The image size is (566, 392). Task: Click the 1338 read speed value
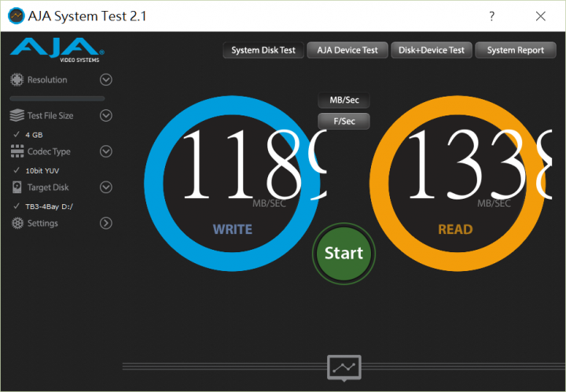click(480, 164)
